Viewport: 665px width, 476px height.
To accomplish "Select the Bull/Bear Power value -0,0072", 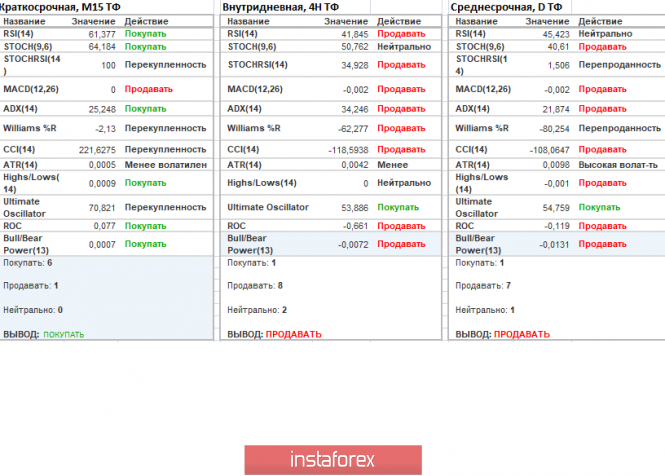I will point(353,244).
